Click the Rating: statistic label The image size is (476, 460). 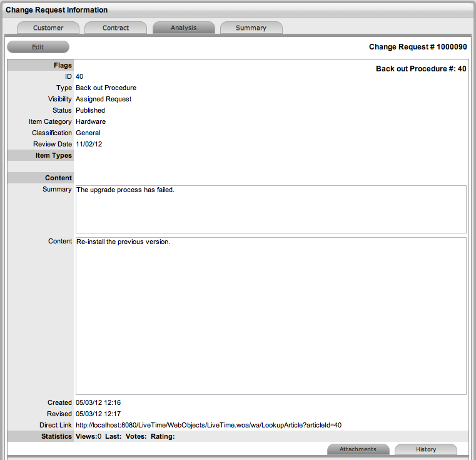[163, 436]
